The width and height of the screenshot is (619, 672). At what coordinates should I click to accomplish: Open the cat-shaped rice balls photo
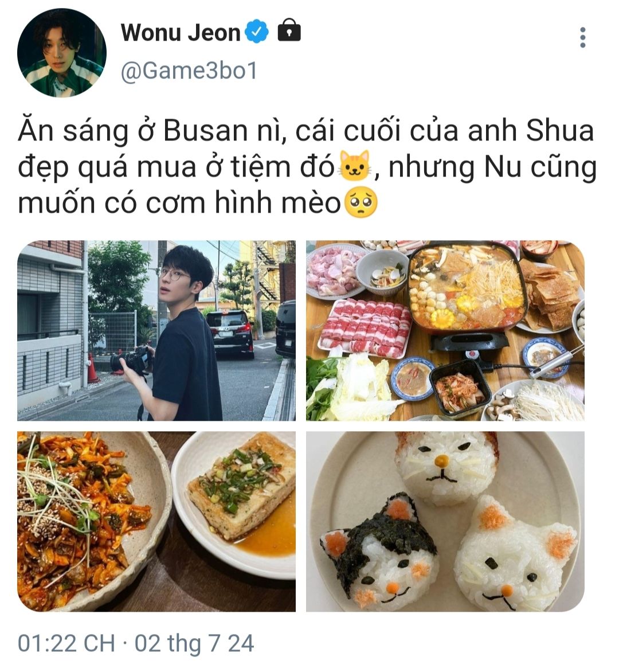pyautogui.click(x=445, y=521)
